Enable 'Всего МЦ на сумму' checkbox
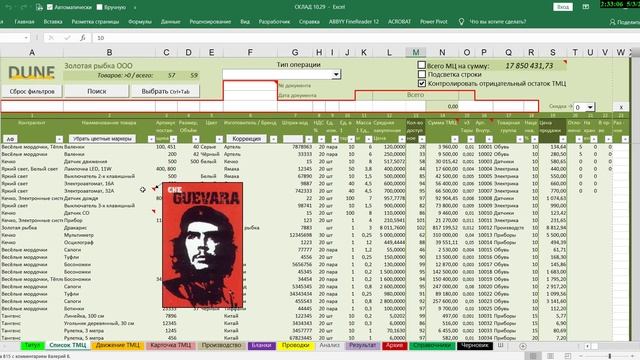Viewport: 640px width, 360px height. pyautogui.click(x=422, y=65)
